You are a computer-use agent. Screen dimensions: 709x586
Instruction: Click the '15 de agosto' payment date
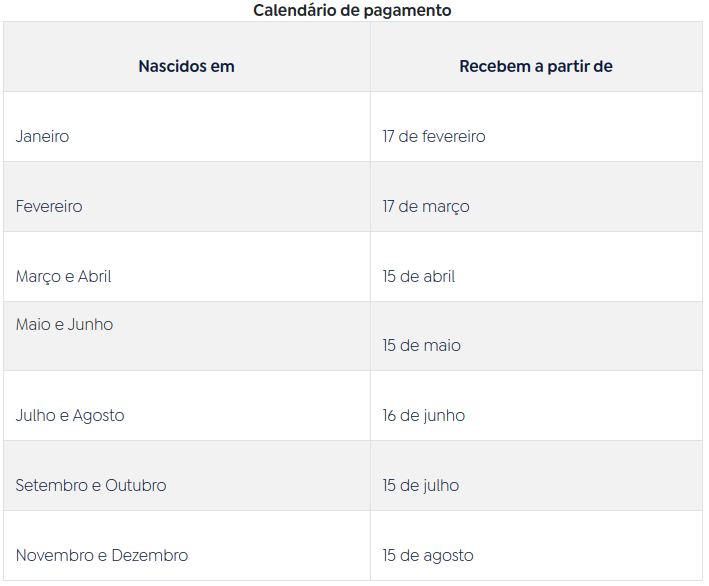[428, 556]
